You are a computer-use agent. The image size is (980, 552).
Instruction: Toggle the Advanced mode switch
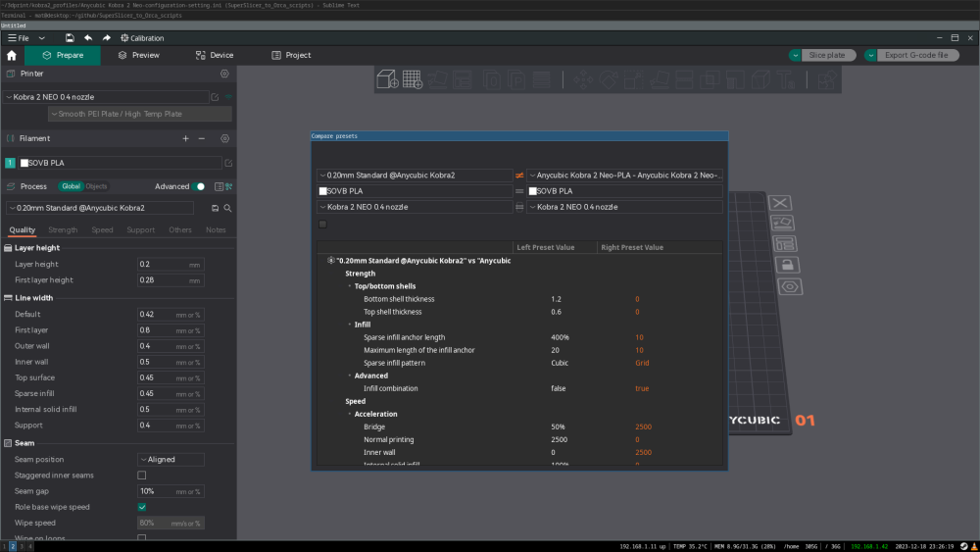[x=199, y=186]
